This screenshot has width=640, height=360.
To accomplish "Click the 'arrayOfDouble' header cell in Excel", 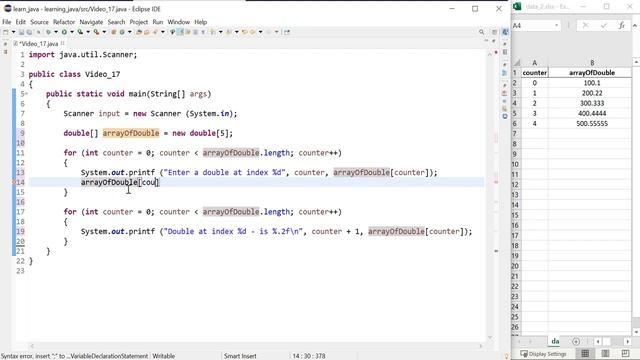I will pos(592,73).
